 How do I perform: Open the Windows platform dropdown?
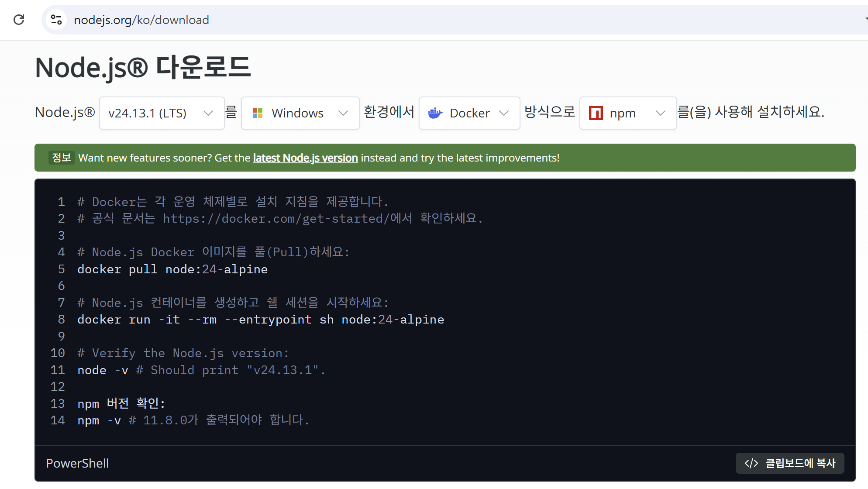(x=300, y=113)
